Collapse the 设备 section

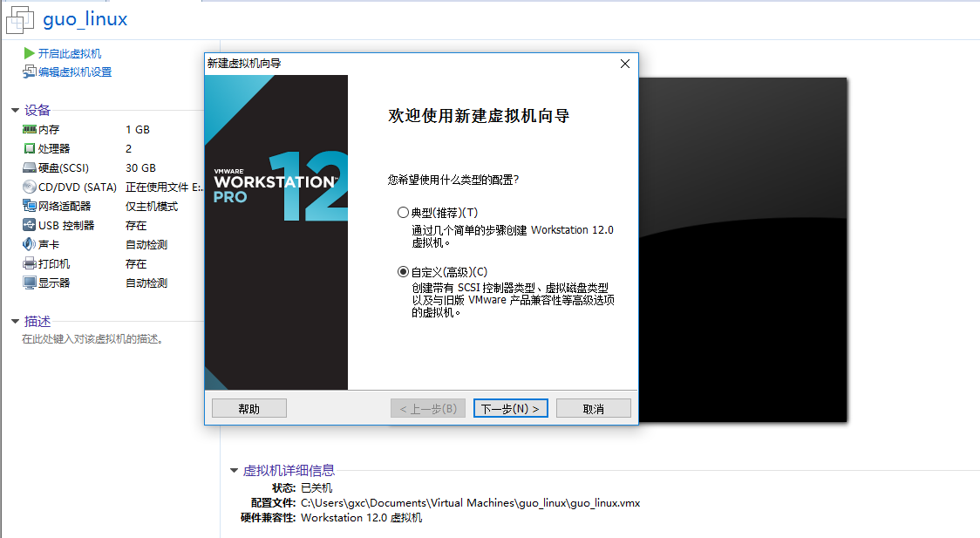tap(15, 111)
